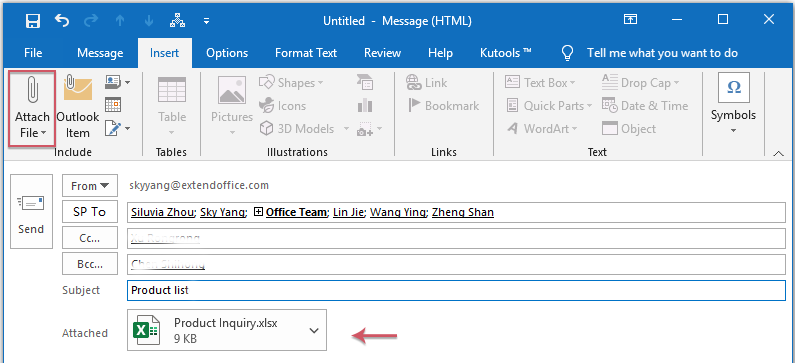This screenshot has width=795, height=363.
Task: Open the File tab
Action: (33, 53)
